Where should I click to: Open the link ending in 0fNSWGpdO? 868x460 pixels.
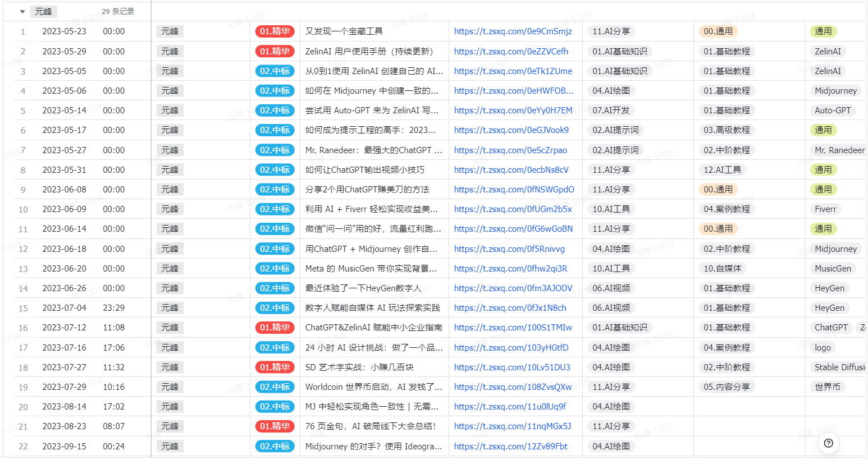coord(514,190)
